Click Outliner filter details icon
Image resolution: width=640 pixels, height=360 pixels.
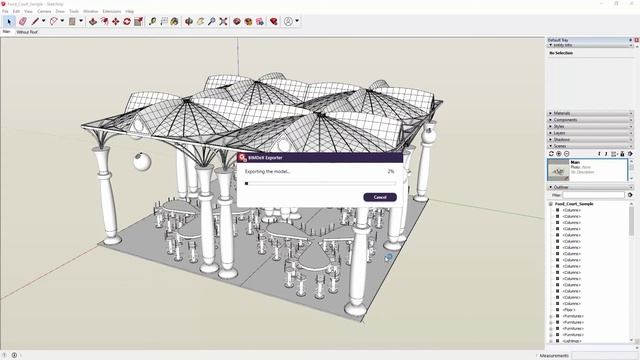point(631,195)
